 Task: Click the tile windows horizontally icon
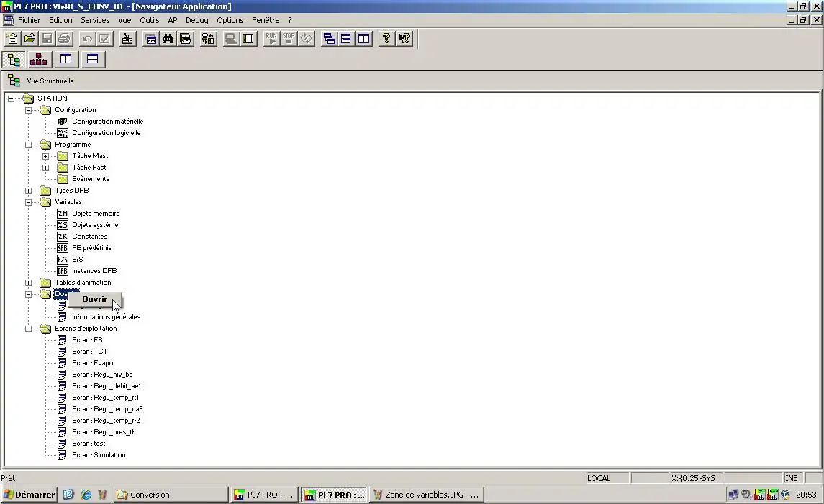coord(346,38)
